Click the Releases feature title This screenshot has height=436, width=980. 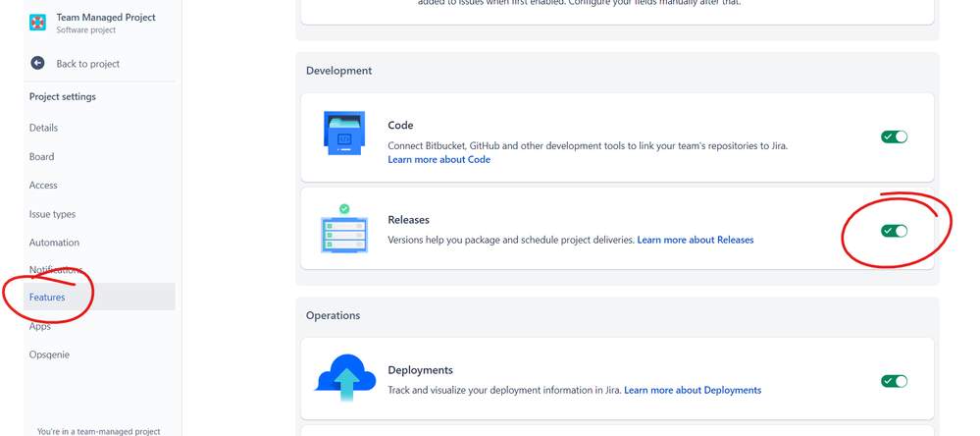coord(409,220)
